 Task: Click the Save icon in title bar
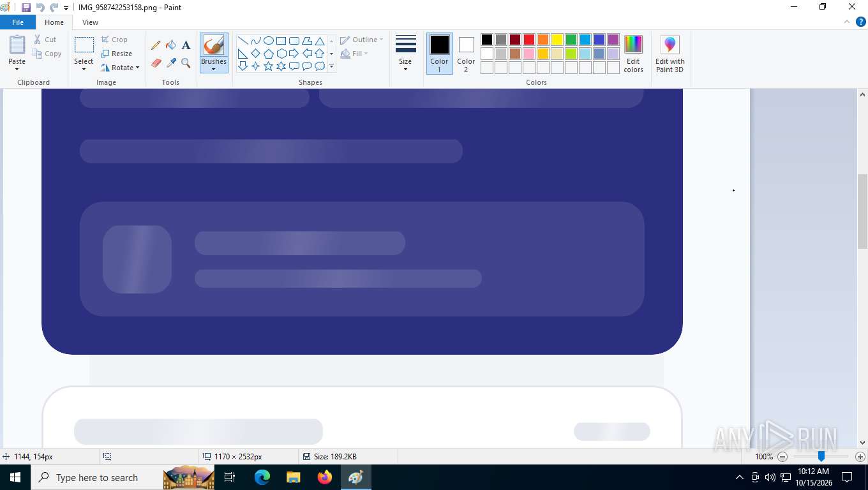[26, 8]
